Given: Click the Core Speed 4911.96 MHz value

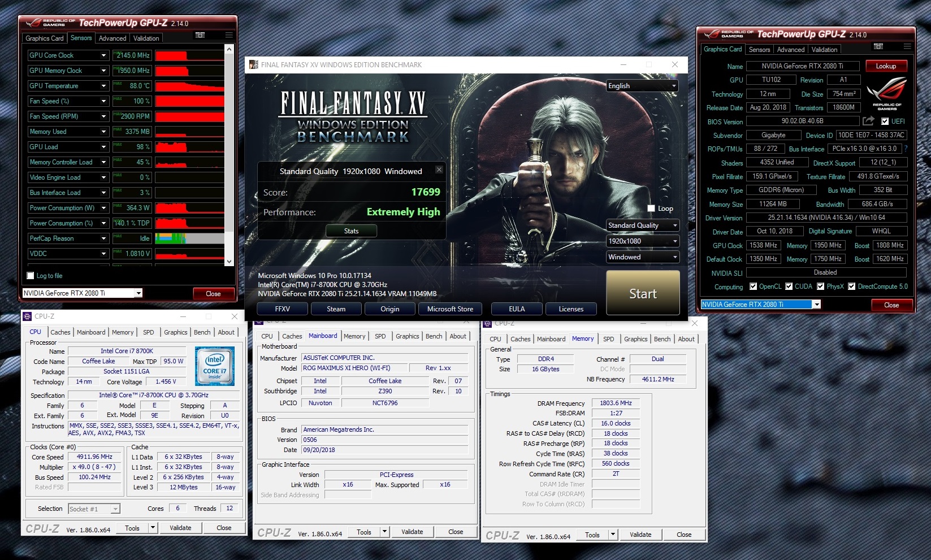Looking at the screenshot, I should tap(95, 457).
